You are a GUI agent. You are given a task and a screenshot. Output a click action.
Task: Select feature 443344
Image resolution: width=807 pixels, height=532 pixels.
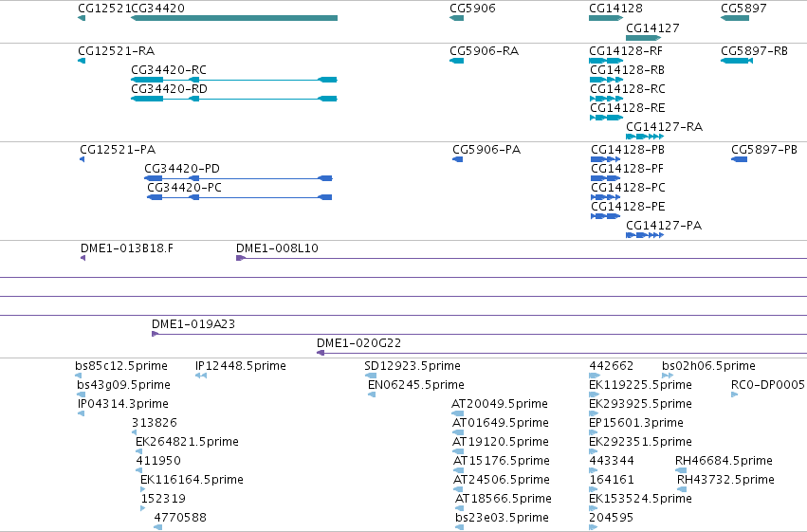(x=594, y=470)
